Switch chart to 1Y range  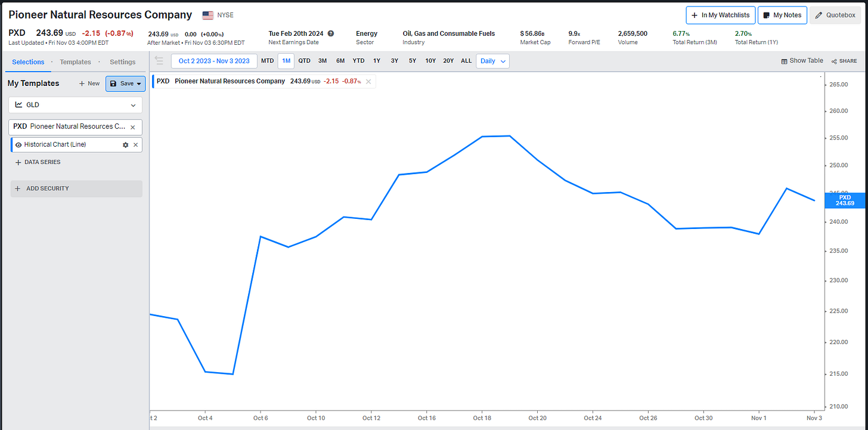377,61
